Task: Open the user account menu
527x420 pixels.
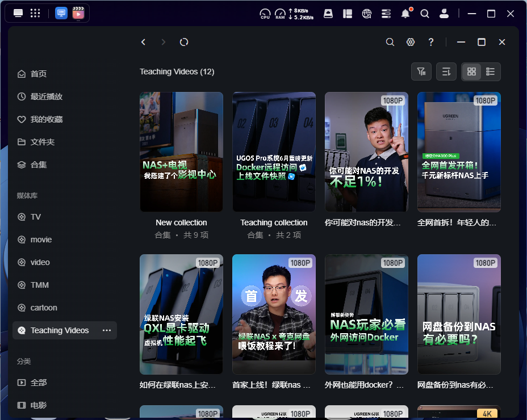Action: click(x=445, y=14)
